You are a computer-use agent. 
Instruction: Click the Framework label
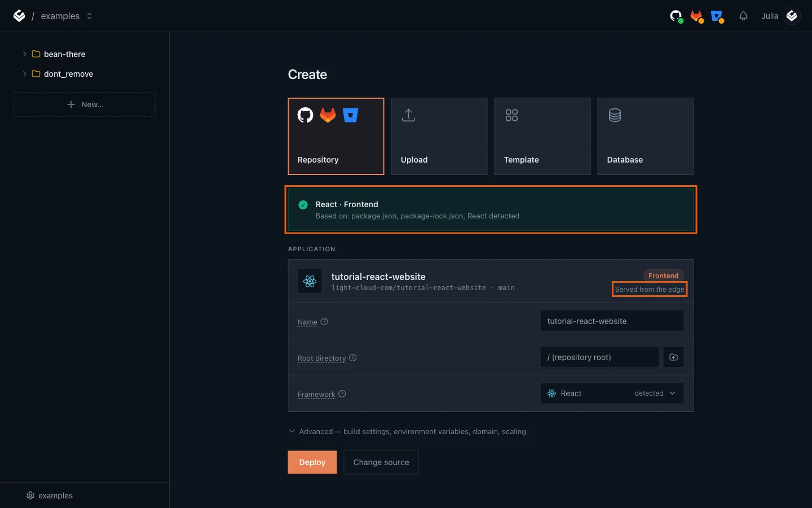316,395
